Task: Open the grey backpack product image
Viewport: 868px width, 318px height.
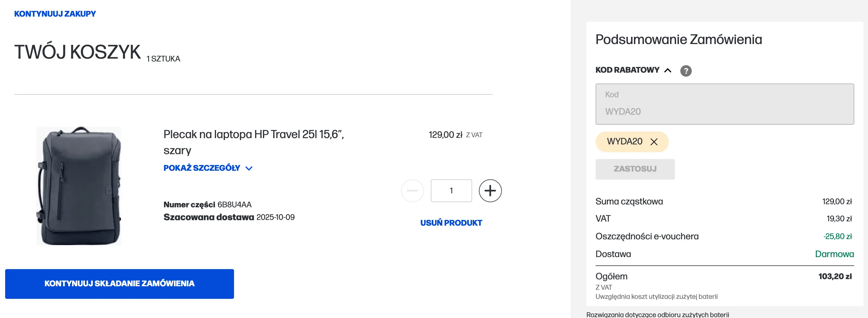Action: click(79, 186)
